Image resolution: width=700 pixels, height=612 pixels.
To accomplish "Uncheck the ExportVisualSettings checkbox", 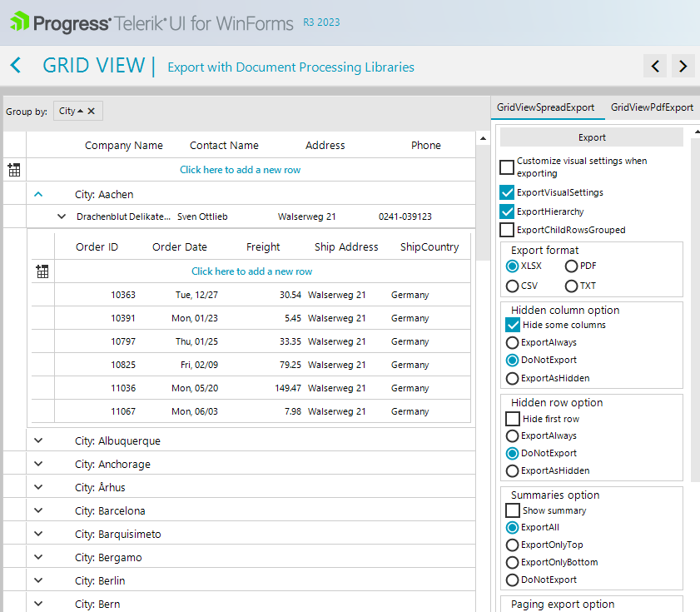I will coord(506,192).
